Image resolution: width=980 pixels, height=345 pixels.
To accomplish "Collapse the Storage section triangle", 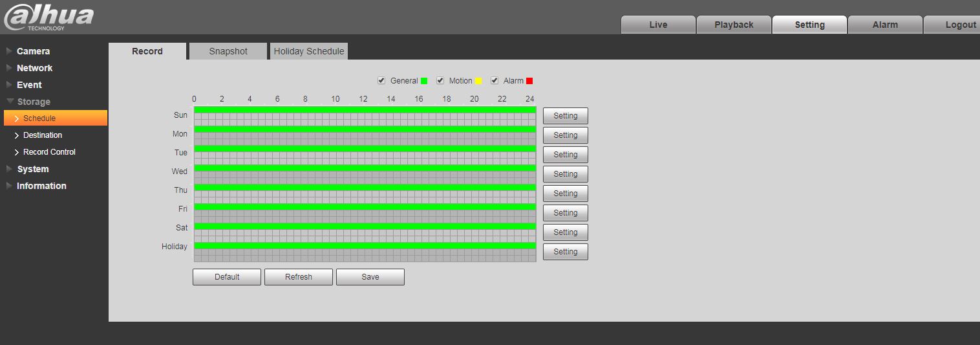I will 10,102.
